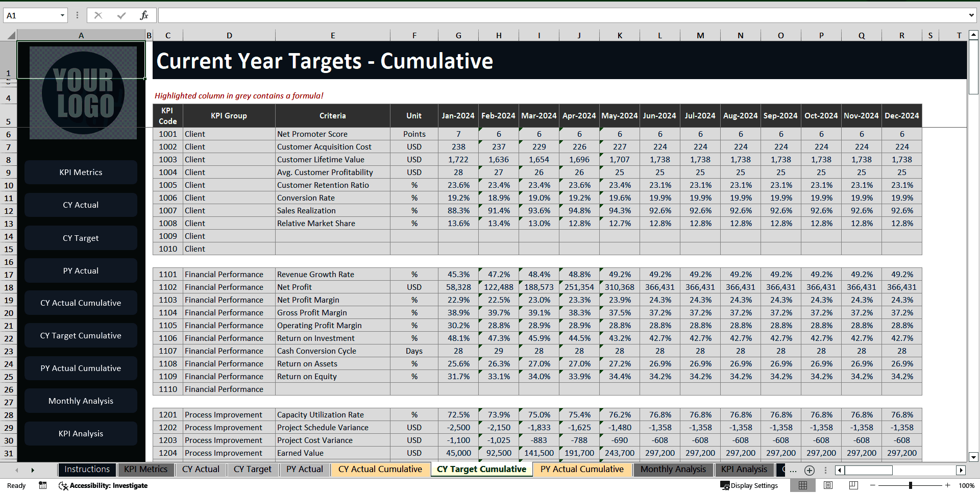Switch to Page Layout view icon

click(828, 485)
